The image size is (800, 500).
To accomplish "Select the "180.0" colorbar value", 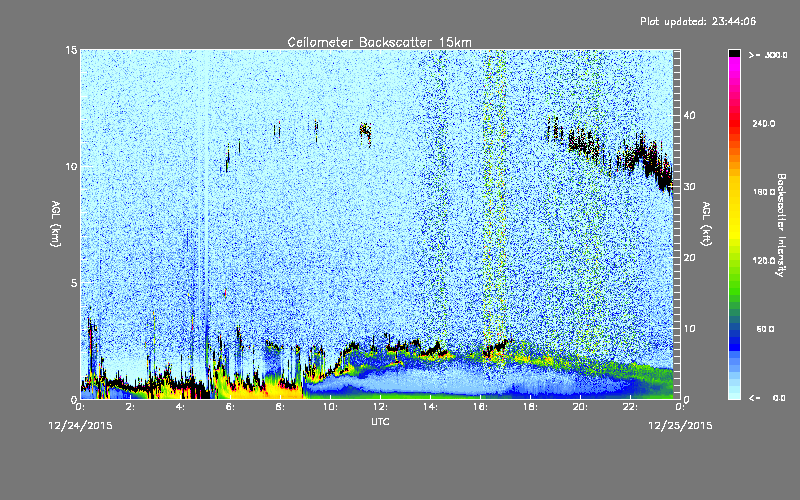I will [x=764, y=192].
